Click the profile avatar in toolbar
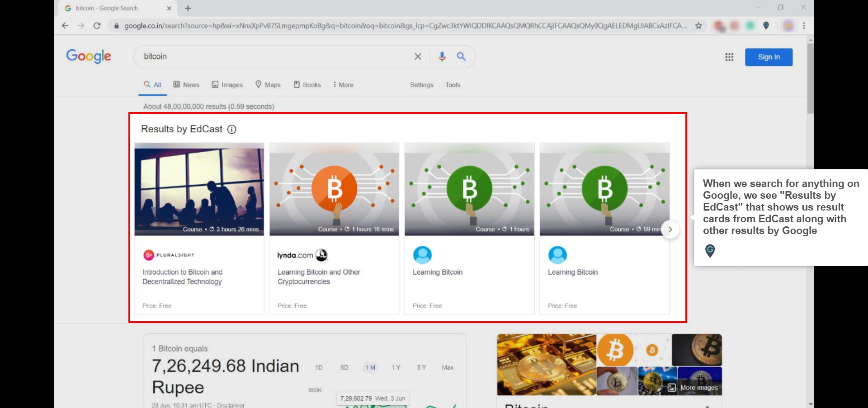Screen dimensions: 868x408 pyautogui.click(x=788, y=26)
